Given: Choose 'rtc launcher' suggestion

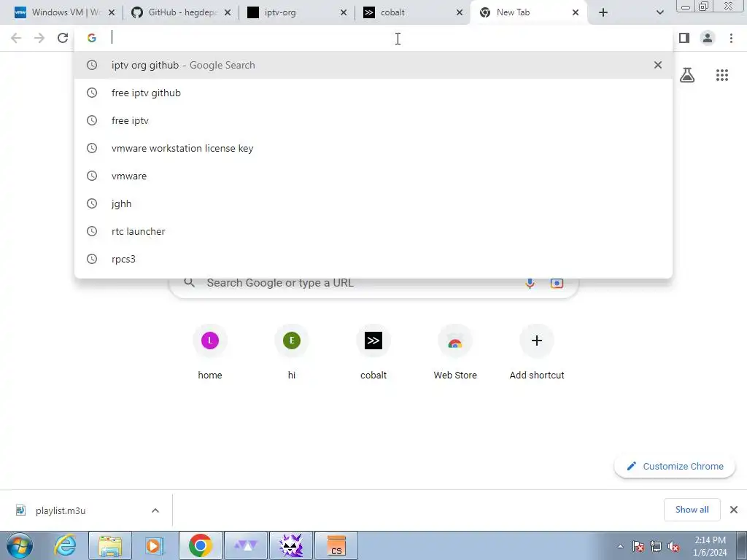Looking at the screenshot, I should coord(373,231).
